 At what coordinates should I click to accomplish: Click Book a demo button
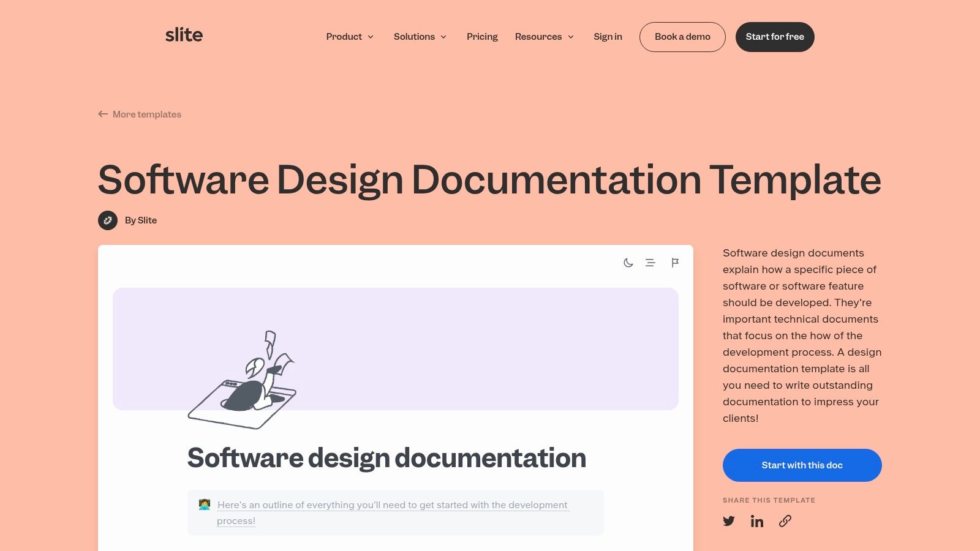click(x=682, y=37)
